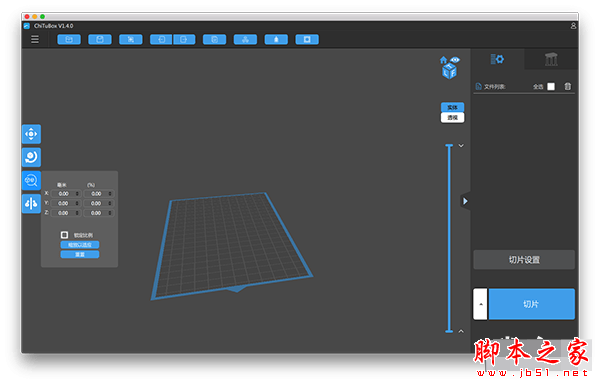Open the slice settings gear tab
Screen dimensions: 600x384
click(497, 59)
